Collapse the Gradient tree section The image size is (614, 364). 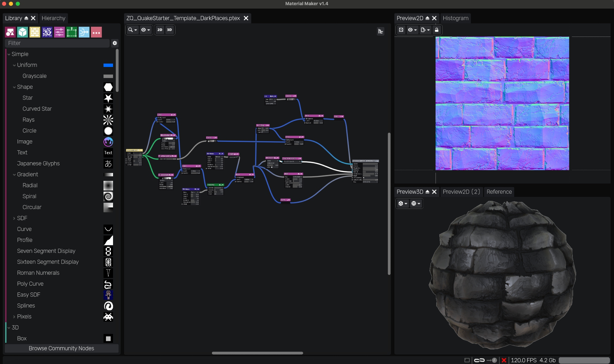tap(14, 174)
